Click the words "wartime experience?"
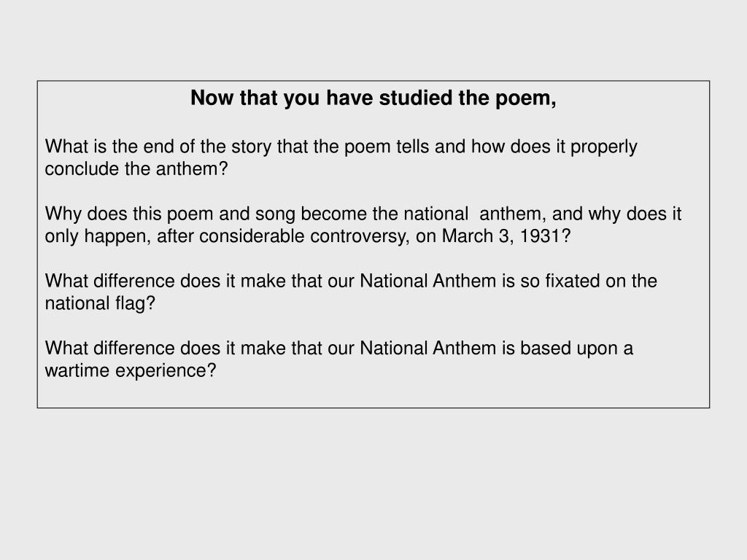The image size is (747, 560). tap(131, 370)
